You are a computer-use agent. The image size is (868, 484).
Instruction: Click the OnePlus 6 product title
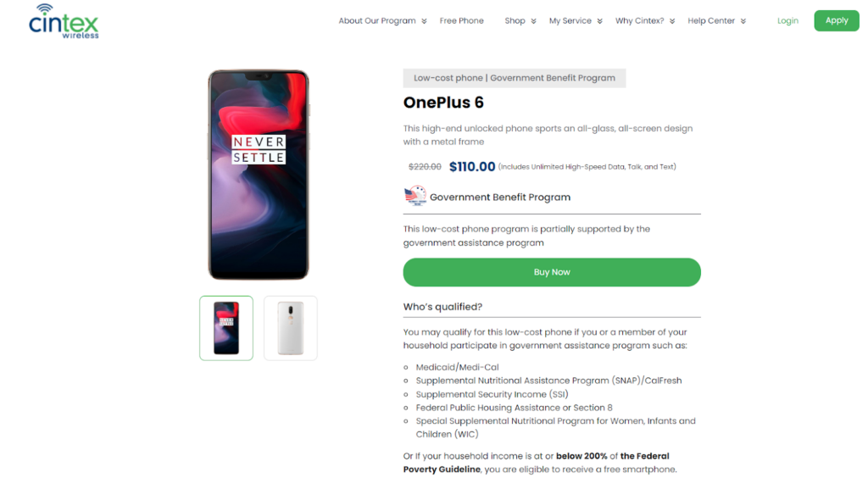pyautogui.click(x=443, y=103)
